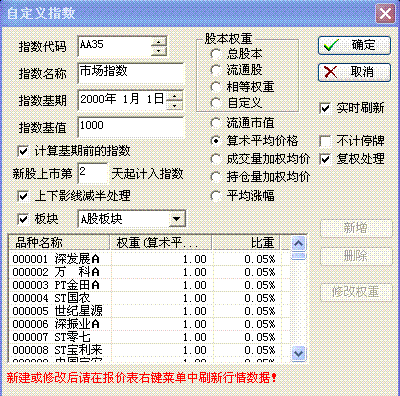Click 0.05% in ST宝利来 row
This screenshot has width=400, height=396.
(x=260, y=350)
